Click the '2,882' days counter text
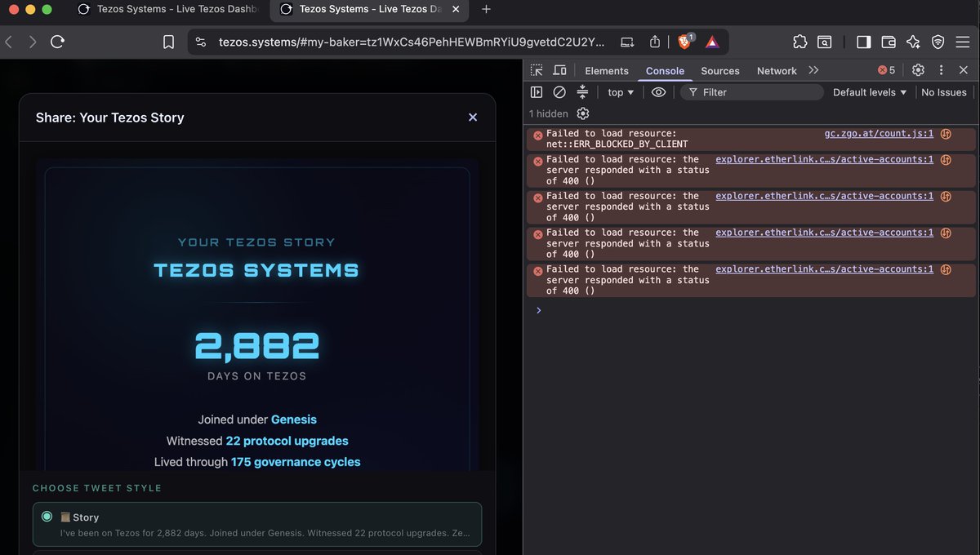 [x=256, y=347]
